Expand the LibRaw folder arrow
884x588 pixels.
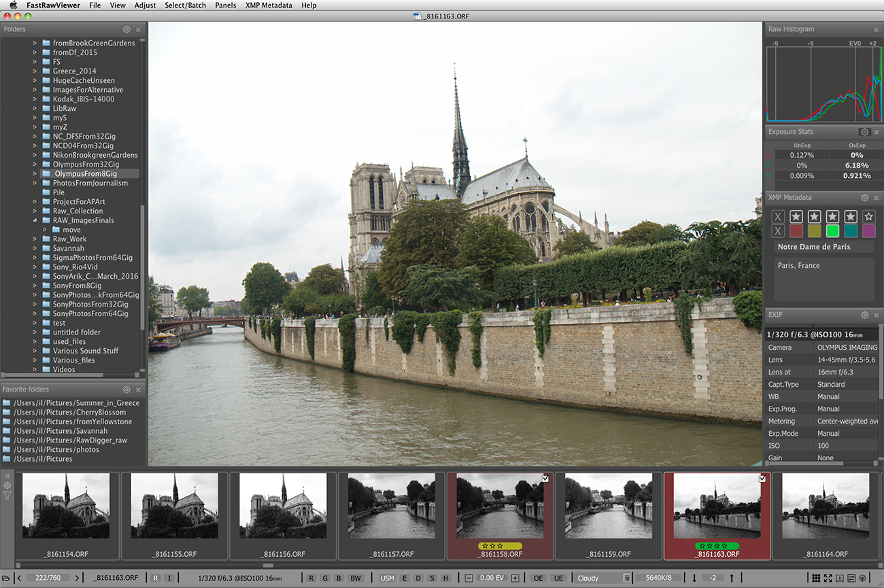(x=35, y=108)
